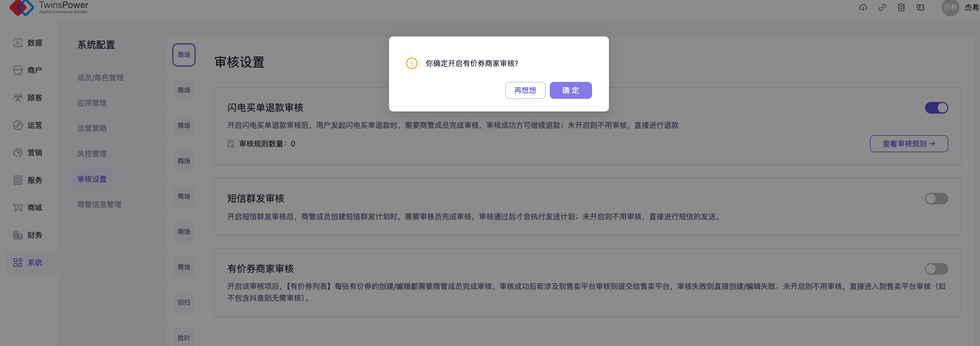The height and width of the screenshot is (346, 980).
Task: Click the 审核规则数量 document icon
Action: (x=231, y=144)
